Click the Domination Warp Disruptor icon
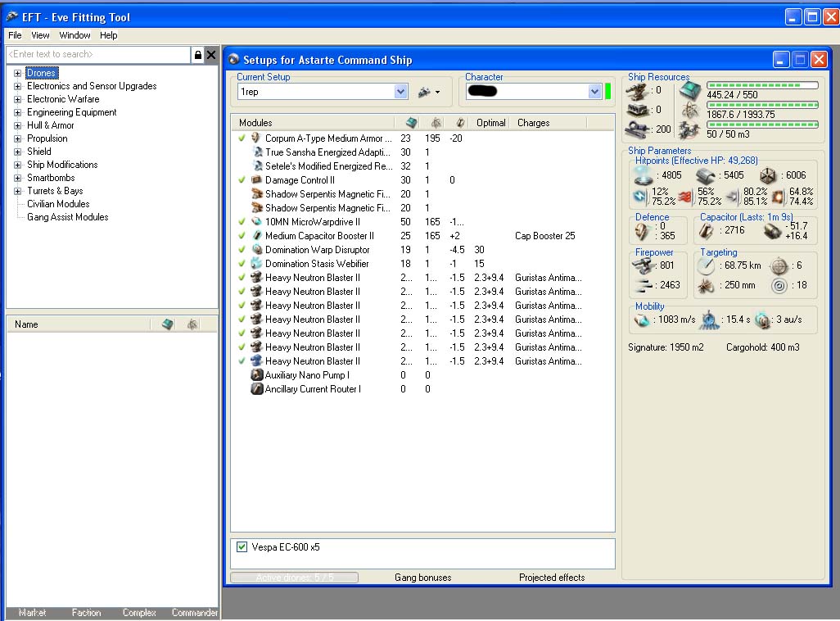840x621 pixels. point(256,249)
